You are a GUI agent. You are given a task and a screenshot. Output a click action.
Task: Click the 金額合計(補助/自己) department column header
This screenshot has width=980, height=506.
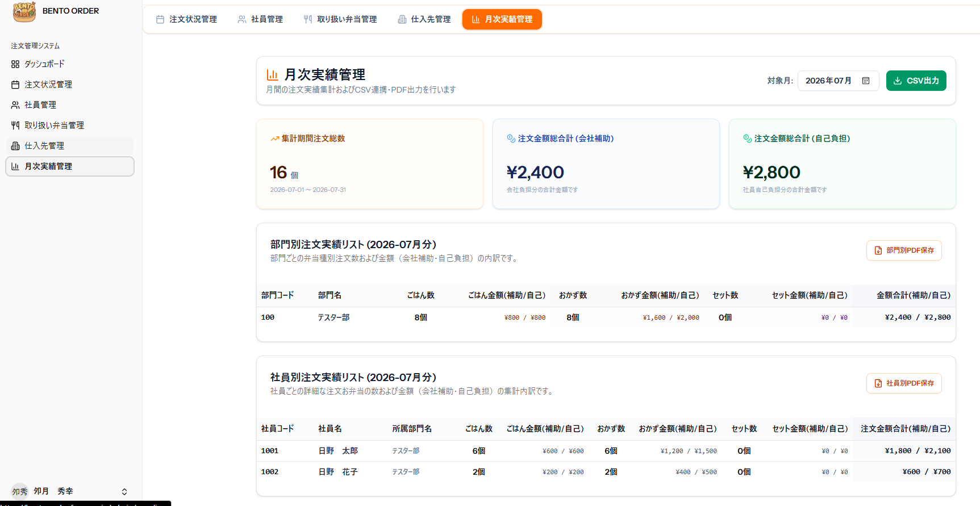(x=914, y=295)
